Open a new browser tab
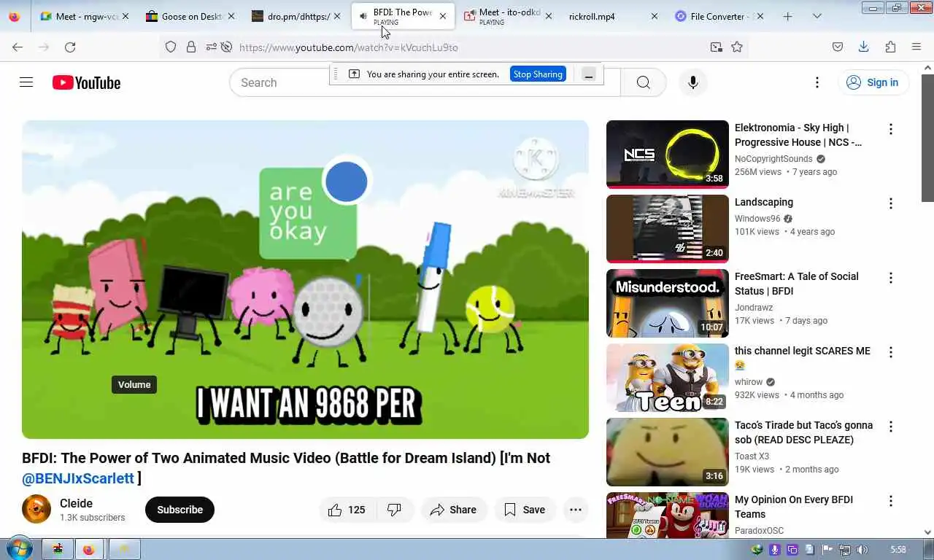 coord(787,16)
